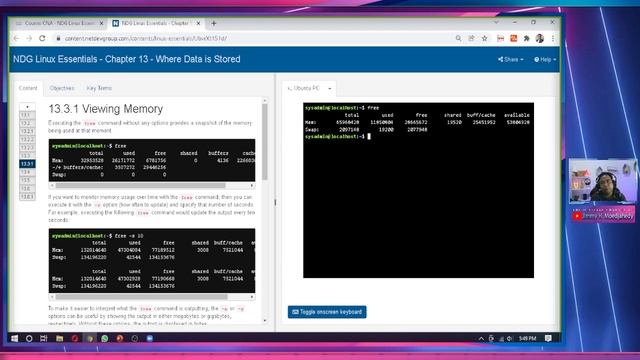The image size is (640, 360).
Task: Click the webcam overlay thumbnail
Action: tap(602, 181)
